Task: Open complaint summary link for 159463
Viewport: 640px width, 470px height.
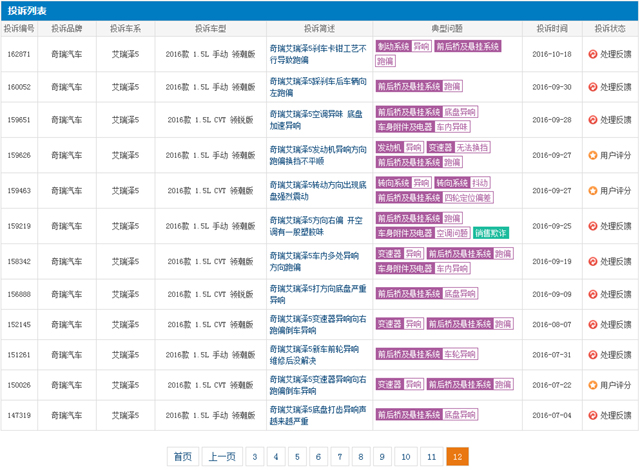Action: click(318, 191)
